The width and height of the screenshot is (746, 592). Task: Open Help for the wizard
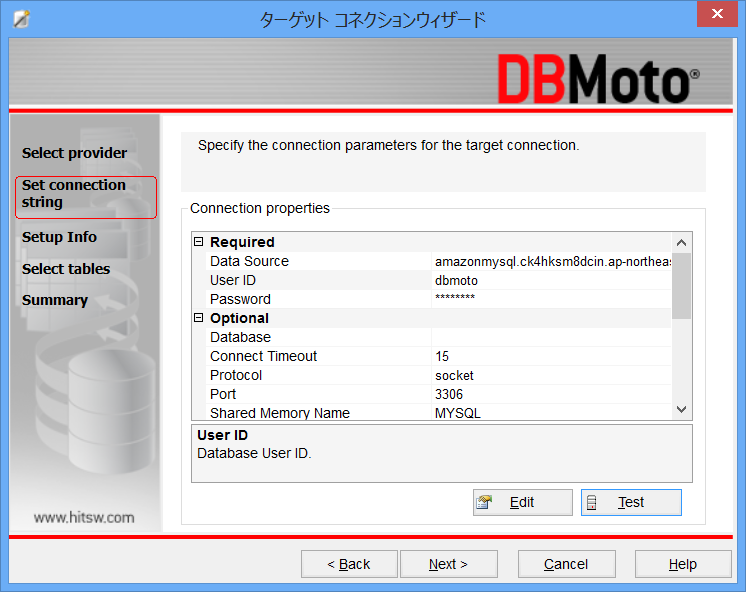[x=683, y=564]
